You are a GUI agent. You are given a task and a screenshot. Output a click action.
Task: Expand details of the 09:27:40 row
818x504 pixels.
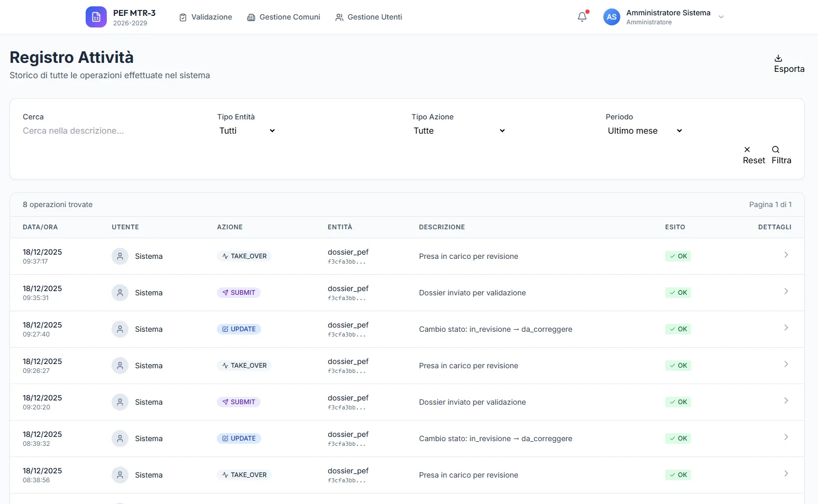coord(786,328)
